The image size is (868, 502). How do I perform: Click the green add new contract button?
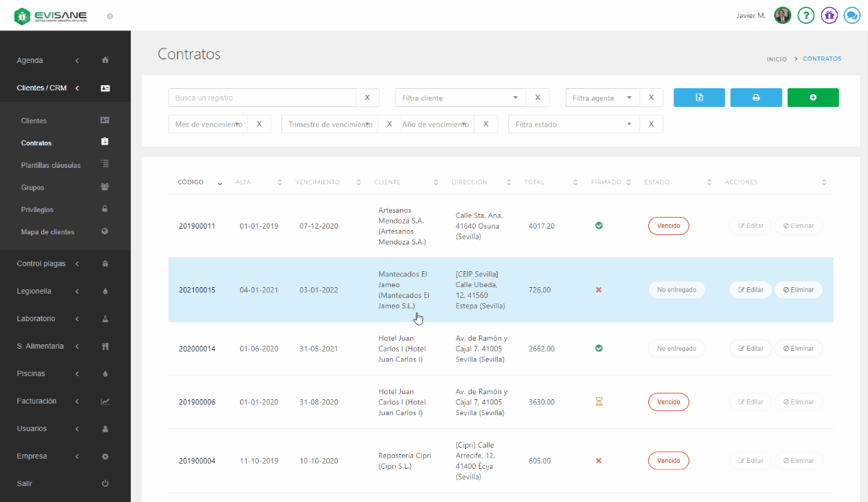pos(813,98)
